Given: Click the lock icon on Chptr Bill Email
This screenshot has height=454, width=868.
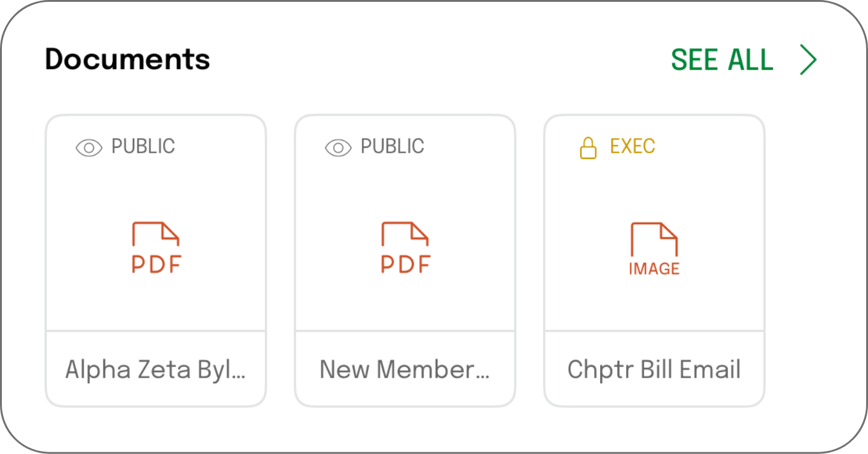Looking at the screenshot, I should [x=589, y=148].
